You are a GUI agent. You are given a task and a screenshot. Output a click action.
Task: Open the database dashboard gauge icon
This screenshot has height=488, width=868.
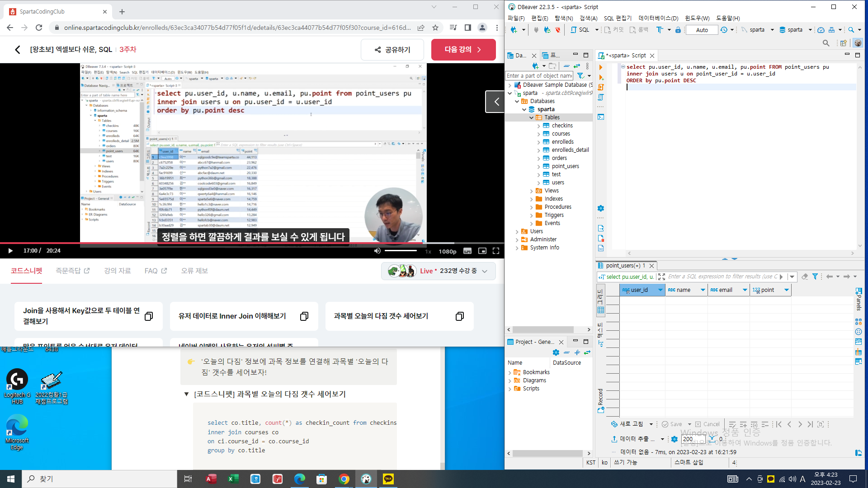[821, 30]
